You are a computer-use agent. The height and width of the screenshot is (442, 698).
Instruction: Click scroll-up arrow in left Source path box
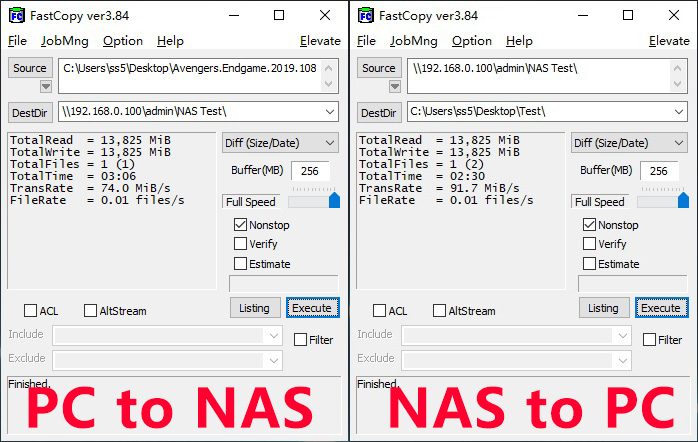[329, 68]
